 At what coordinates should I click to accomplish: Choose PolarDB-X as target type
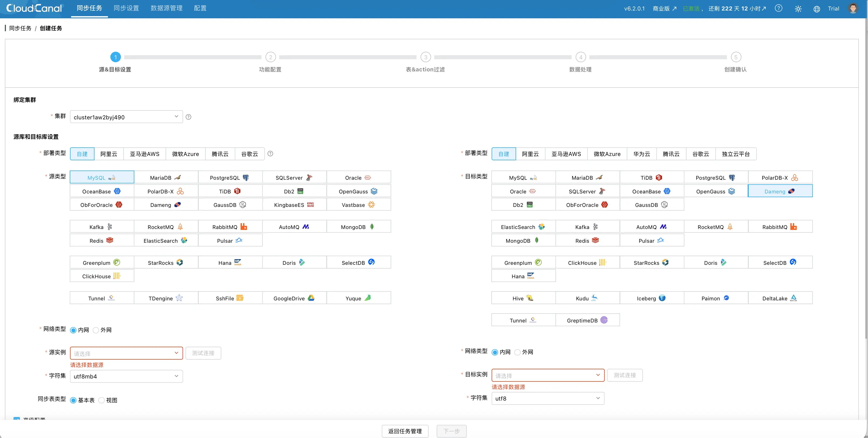(x=780, y=177)
